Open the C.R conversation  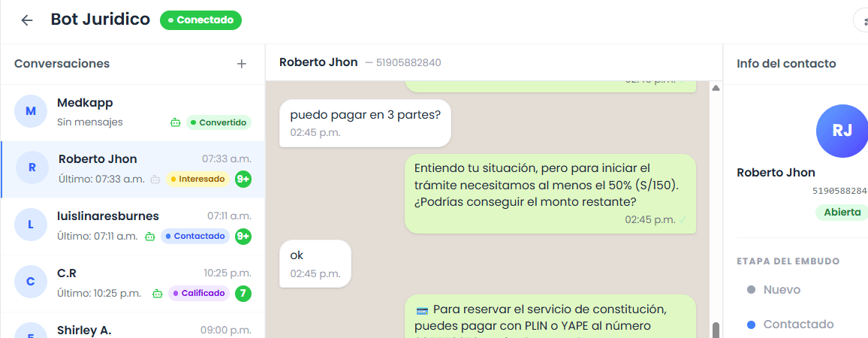click(x=133, y=284)
